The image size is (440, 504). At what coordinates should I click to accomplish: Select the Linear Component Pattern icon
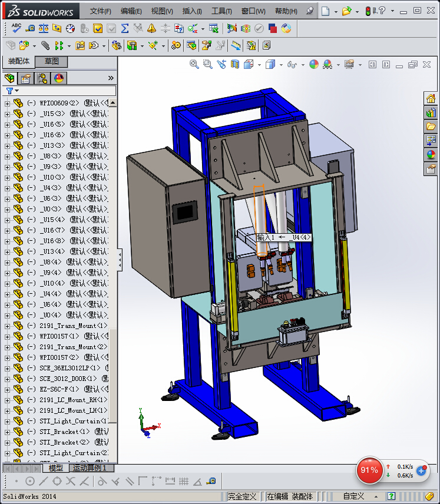click(x=59, y=46)
